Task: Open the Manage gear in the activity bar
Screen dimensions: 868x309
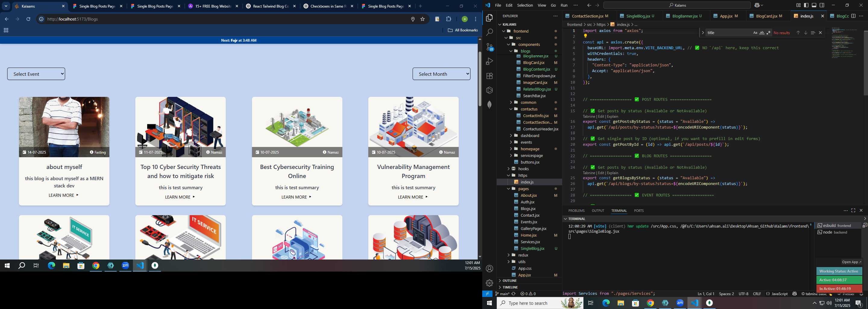Action: click(489, 283)
